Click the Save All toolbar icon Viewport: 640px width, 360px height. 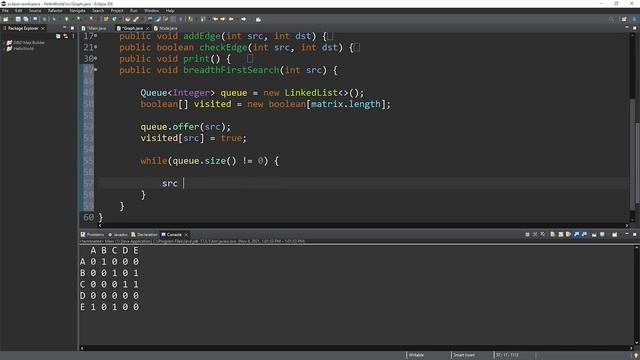pos(25,19)
